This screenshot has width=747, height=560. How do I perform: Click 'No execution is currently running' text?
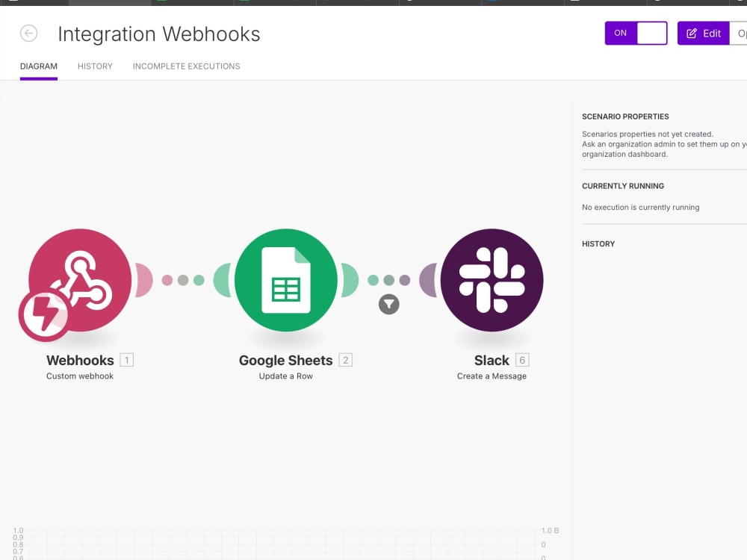(x=641, y=208)
